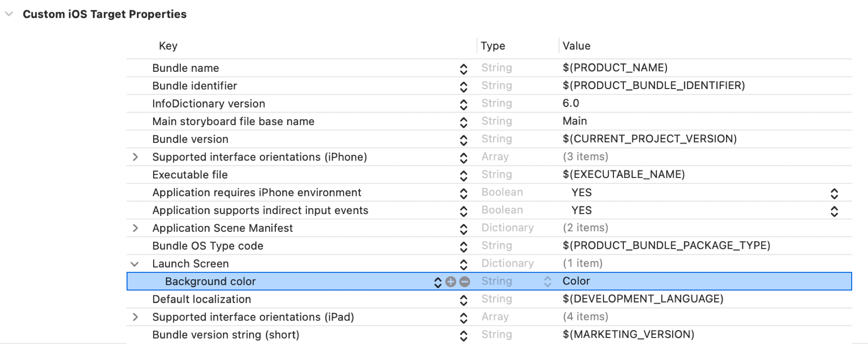Add row with plus icon on Background color
Viewport: 868px width, 351px height.
451,282
